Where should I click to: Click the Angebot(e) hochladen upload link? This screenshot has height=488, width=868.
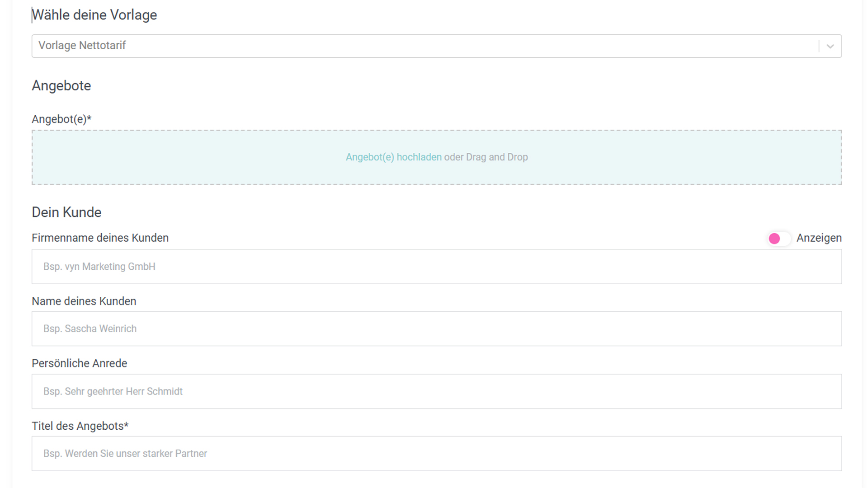393,157
